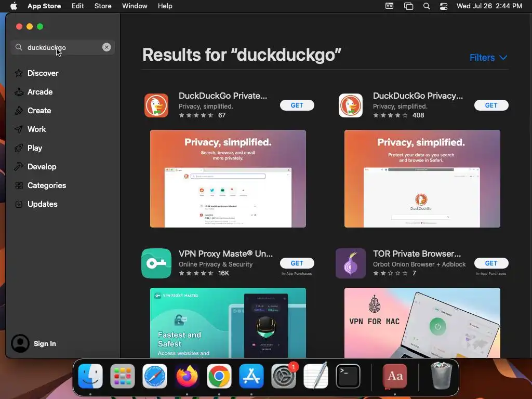Screen dimensions: 532x399
Task: Click the duckduckgo search field
Action: pos(63,47)
